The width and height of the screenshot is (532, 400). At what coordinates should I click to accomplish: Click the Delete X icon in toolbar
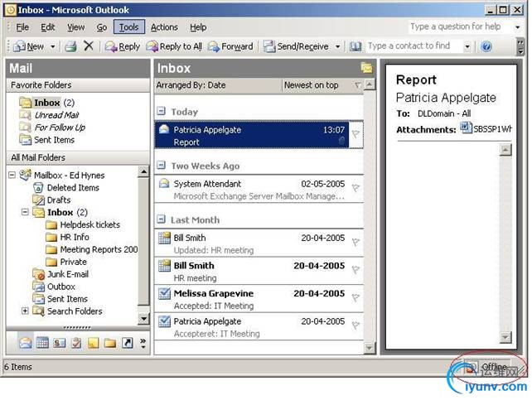pos(89,46)
